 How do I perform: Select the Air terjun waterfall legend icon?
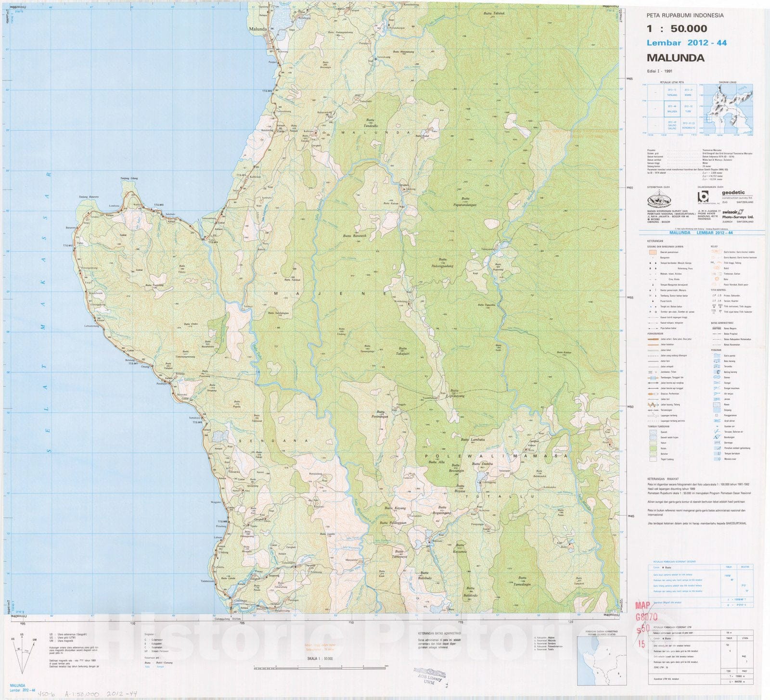pos(716,393)
